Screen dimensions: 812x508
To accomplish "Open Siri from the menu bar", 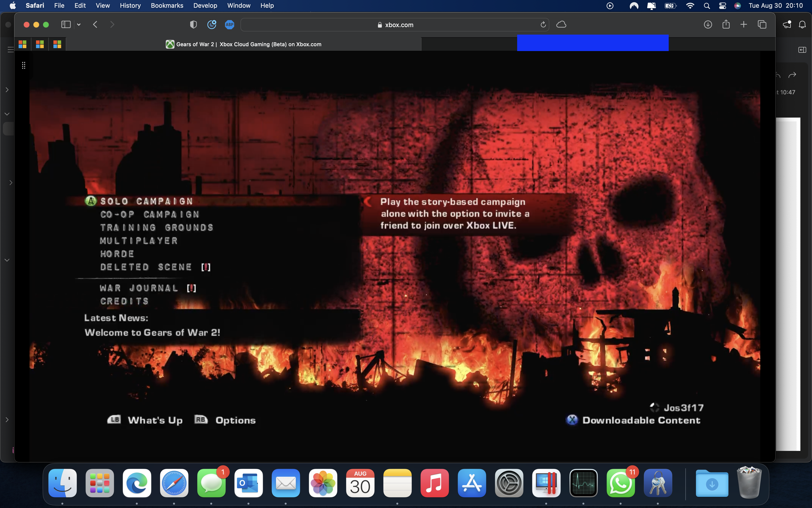I will [x=738, y=5].
